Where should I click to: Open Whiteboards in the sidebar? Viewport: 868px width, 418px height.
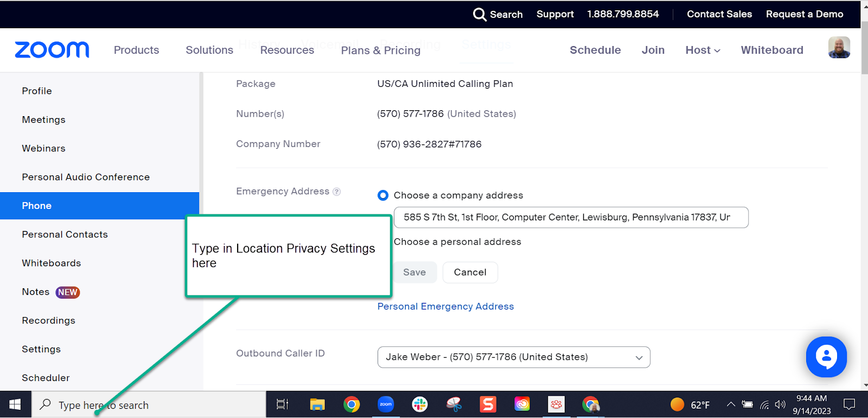[52, 263]
